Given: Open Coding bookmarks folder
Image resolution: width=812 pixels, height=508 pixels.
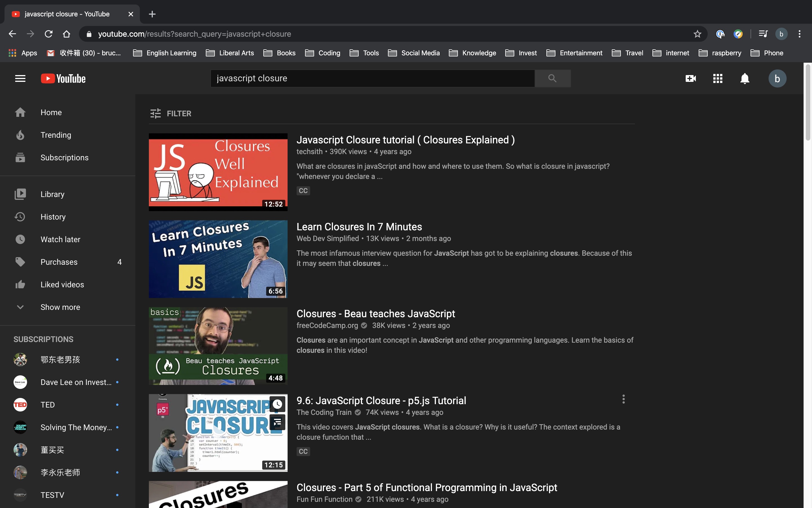Looking at the screenshot, I should (323, 53).
